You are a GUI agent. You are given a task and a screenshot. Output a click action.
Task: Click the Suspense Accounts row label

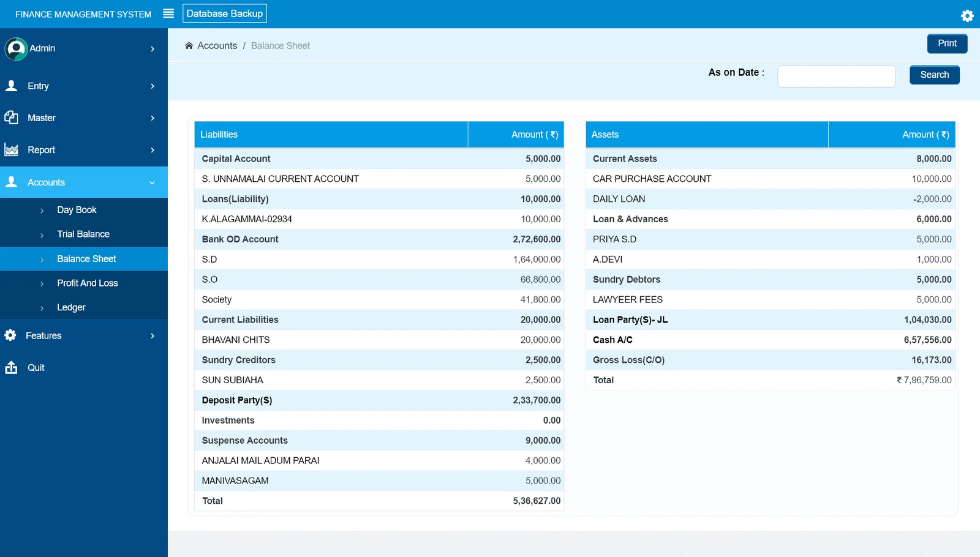tap(245, 441)
